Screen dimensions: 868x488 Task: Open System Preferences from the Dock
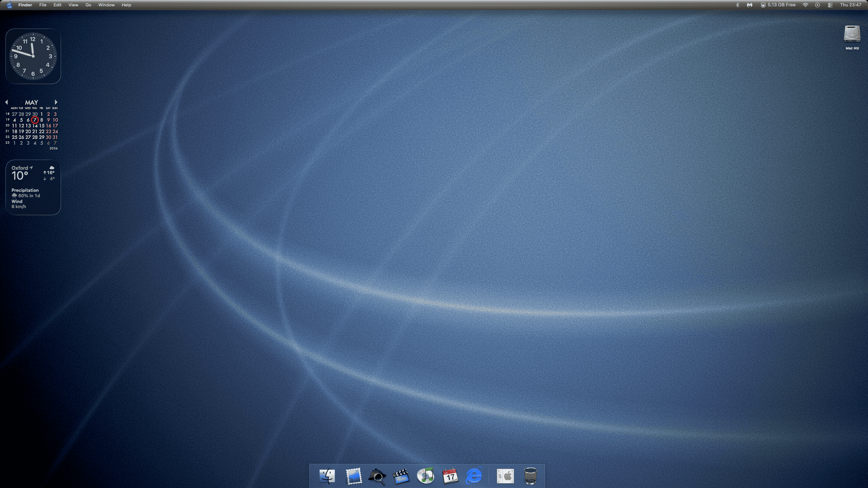505,476
